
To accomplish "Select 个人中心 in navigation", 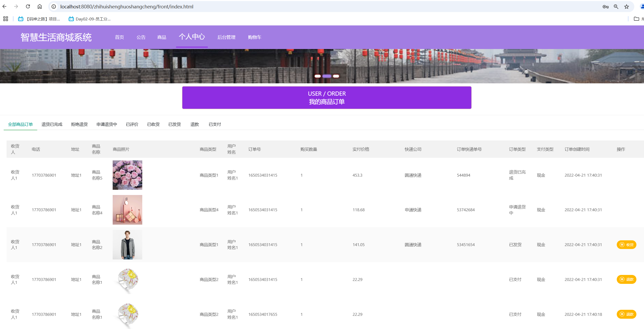I will tap(192, 37).
